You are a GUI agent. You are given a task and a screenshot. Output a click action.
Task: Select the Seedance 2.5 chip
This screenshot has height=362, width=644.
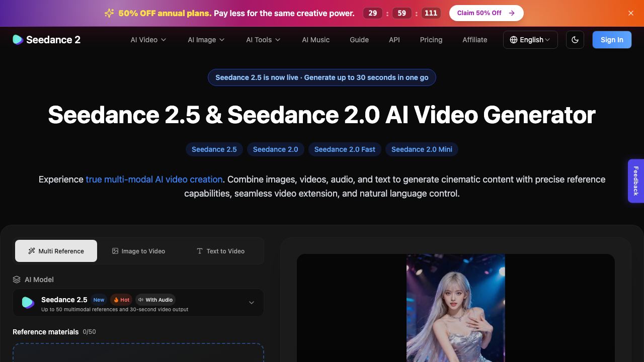[214, 149]
